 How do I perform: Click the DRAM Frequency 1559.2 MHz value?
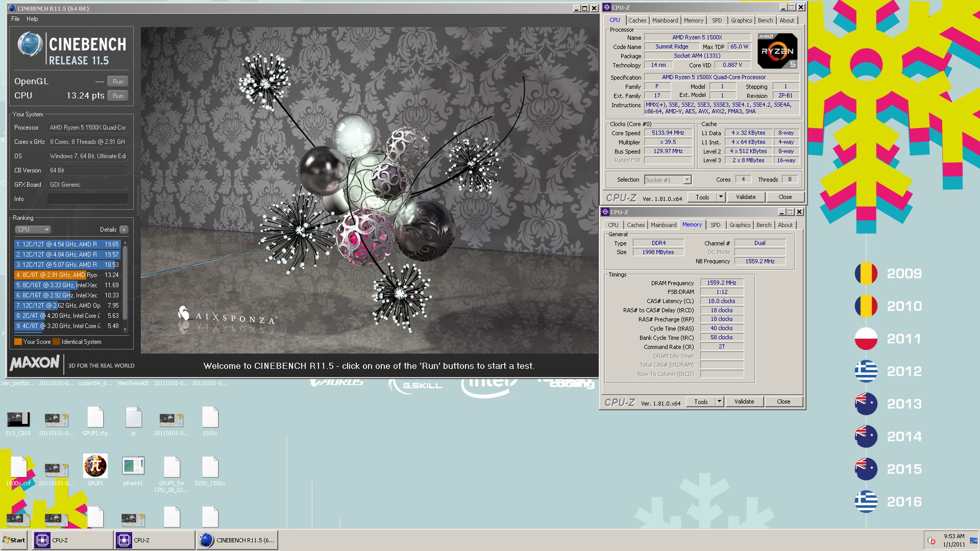click(722, 283)
